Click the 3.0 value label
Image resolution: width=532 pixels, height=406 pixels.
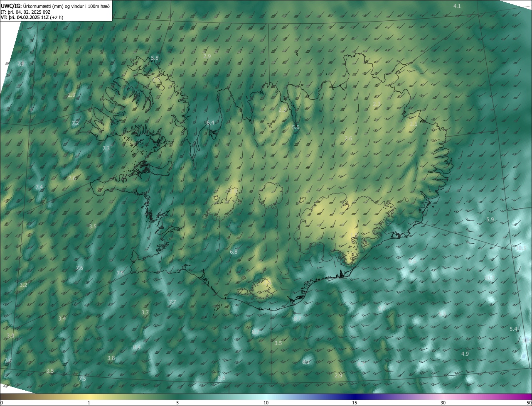[10, 335]
